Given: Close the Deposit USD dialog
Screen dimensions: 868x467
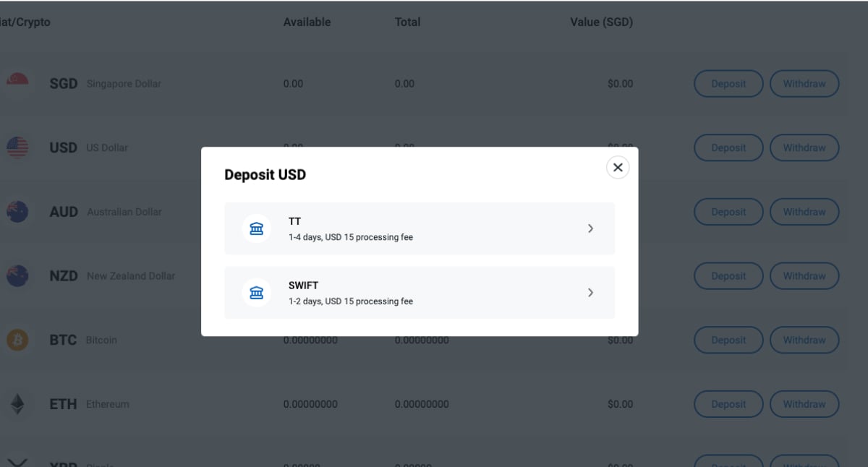Looking at the screenshot, I should (618, 167).
